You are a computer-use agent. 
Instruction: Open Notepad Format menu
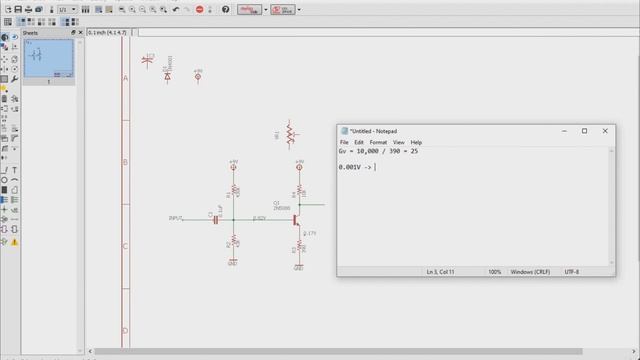[378, 142]
